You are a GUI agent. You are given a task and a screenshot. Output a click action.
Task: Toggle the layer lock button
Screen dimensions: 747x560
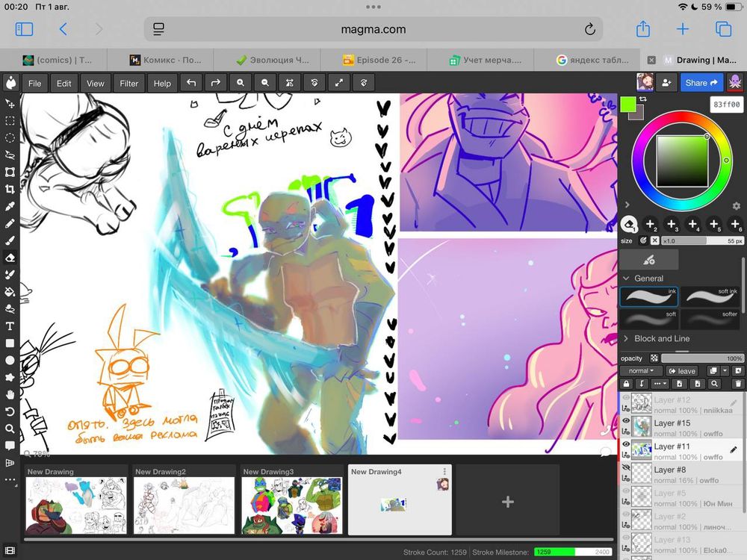(x=627, y=384)
